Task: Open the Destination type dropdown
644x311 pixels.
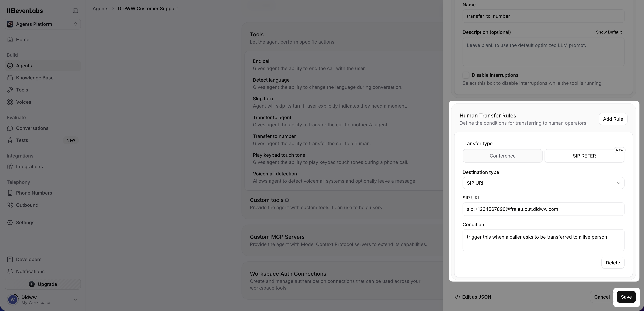Action: [x=543, y=183]
